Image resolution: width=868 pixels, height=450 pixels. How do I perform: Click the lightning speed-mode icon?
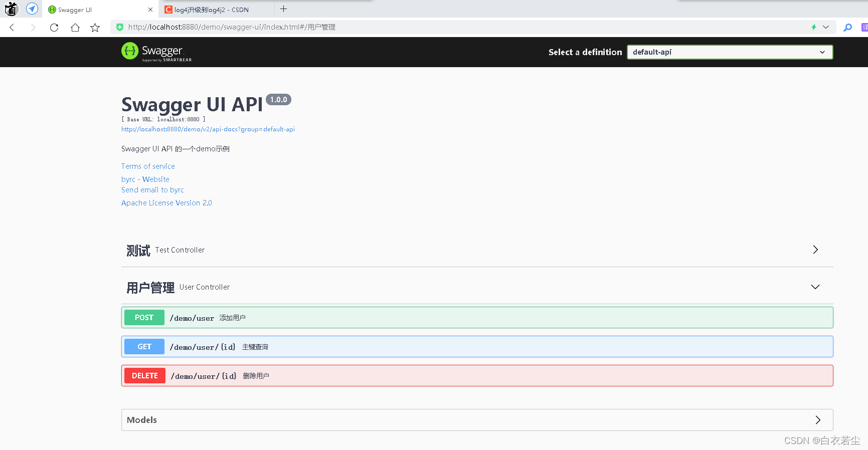(814, 27)
